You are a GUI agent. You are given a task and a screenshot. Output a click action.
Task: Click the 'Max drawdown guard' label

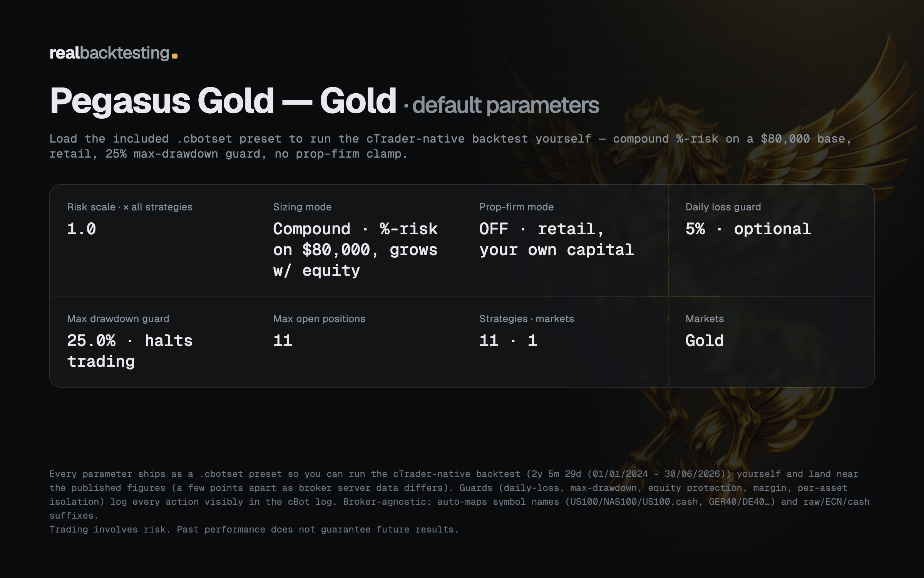tap(118, 319)
